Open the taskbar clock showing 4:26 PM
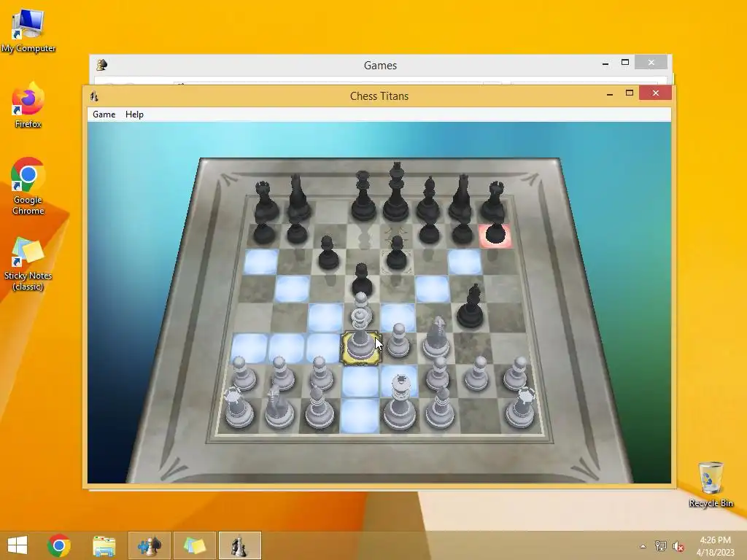This screenshot has width=747, height=560. [716, 545]
